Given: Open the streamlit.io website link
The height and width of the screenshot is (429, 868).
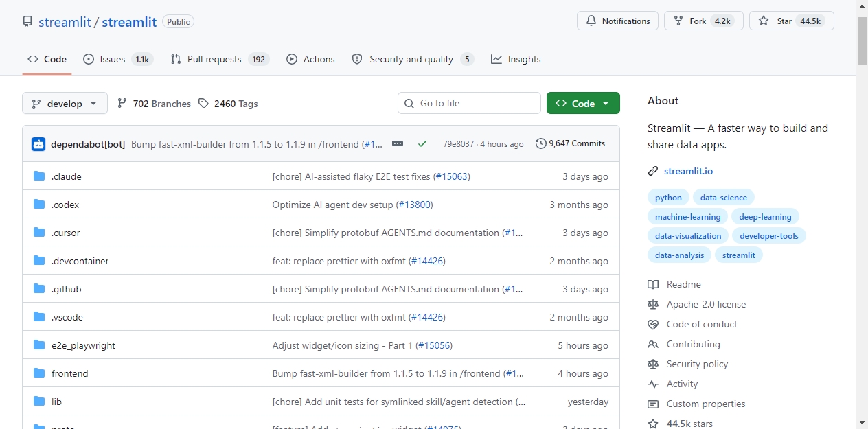Looking at the screenshot, I should pos(688,171).
